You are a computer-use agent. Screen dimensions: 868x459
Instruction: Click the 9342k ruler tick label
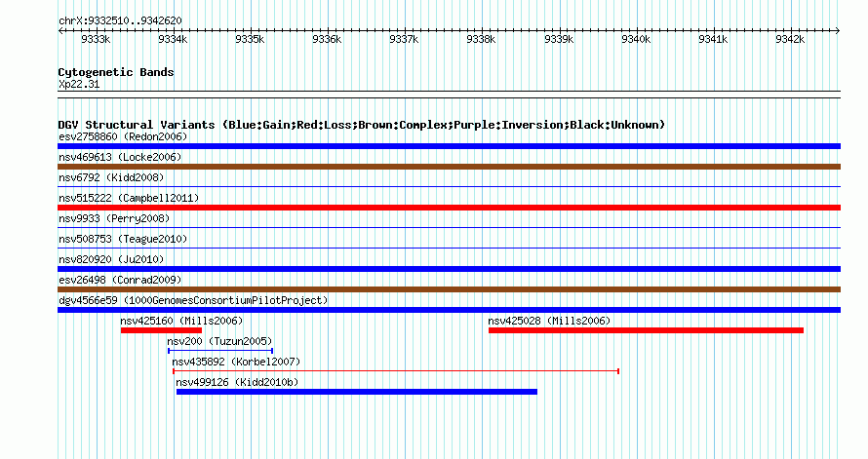coord(790,39)
